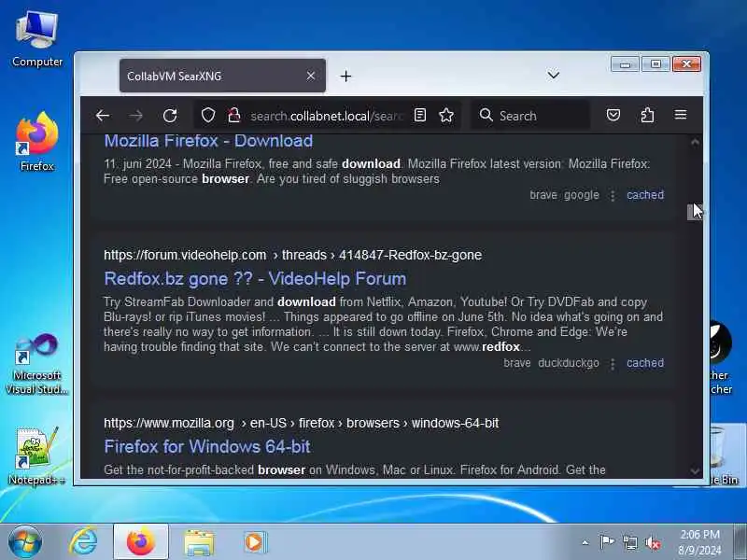Toggle reader view icon in address bar

tap(419, 115)
